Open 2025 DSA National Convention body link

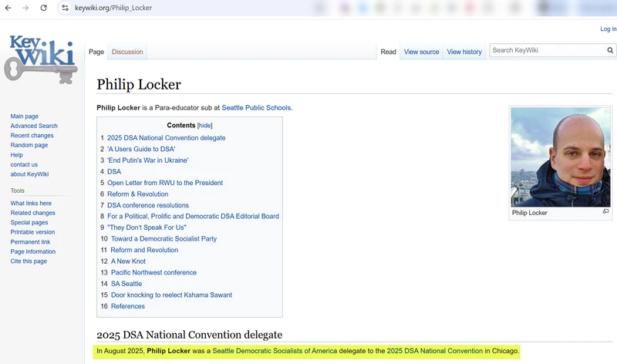point(435,351)
